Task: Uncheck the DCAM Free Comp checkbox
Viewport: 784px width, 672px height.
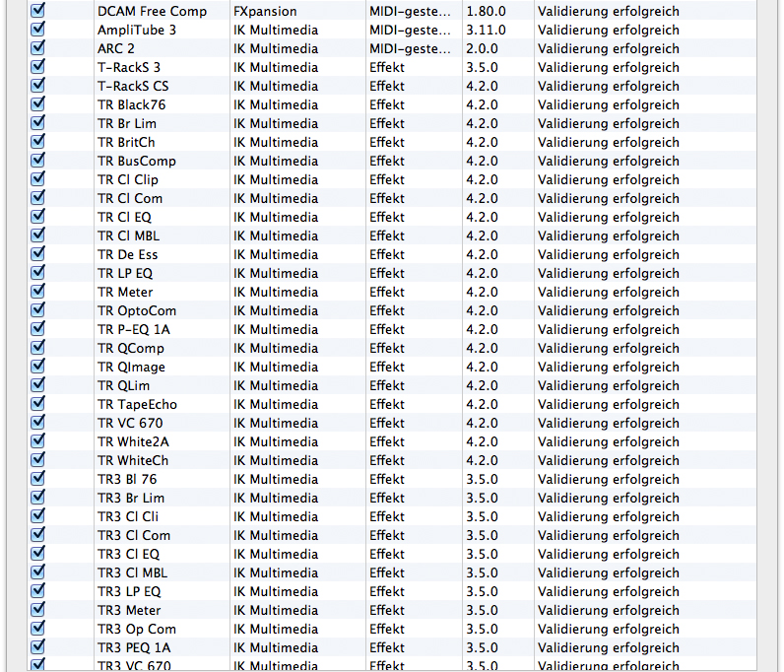Action: point(38,11)
